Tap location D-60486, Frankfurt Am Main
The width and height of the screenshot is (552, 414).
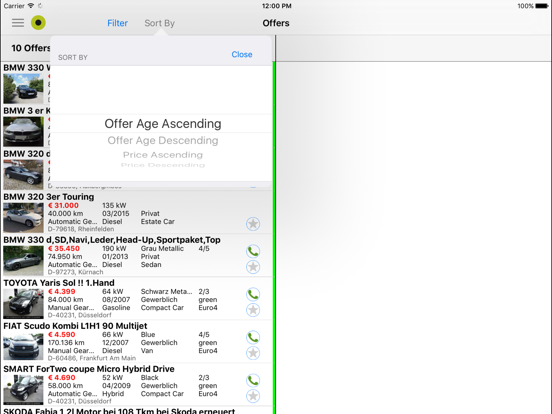click(x=92, y=358)
